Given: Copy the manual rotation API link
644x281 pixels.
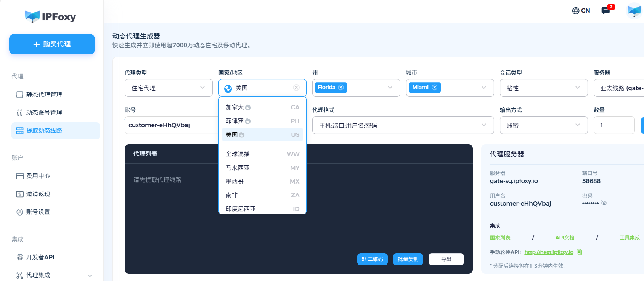Looking at the screenshot, I should (579, 252).
